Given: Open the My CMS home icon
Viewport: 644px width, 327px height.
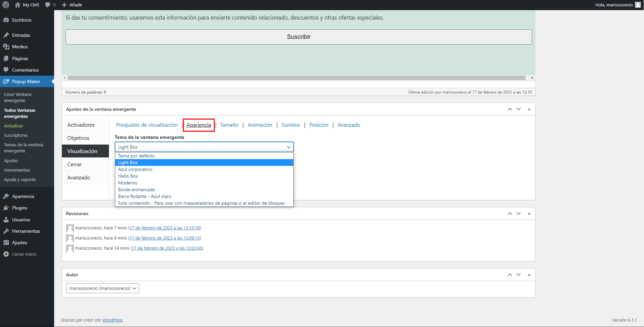Looking at the screenshot, I should [18, 5].
